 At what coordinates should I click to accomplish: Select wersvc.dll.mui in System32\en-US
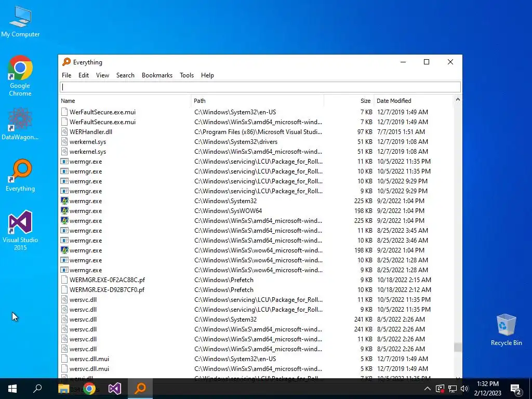point(256,358)
